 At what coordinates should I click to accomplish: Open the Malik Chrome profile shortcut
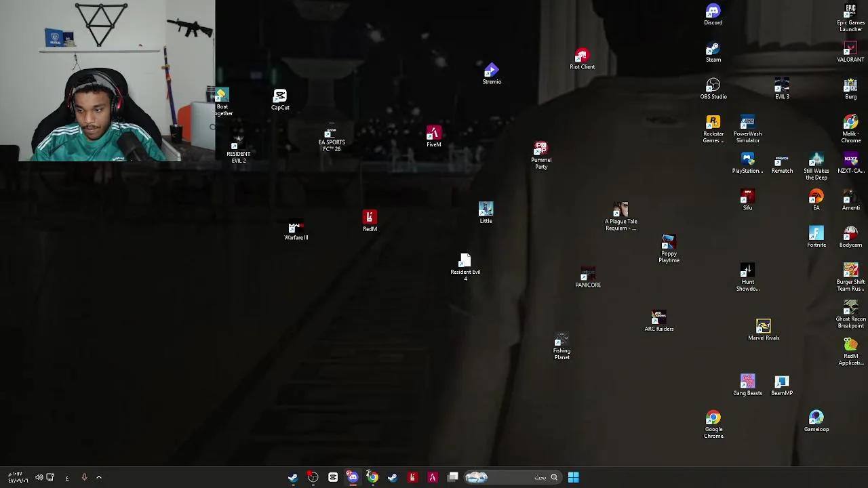click(x=850, y=129)
